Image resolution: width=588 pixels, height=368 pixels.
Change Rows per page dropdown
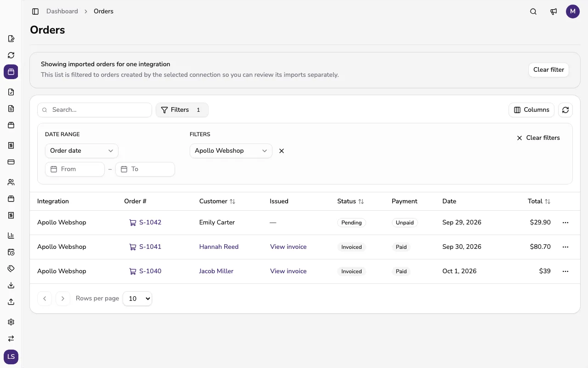coord(137,299)
